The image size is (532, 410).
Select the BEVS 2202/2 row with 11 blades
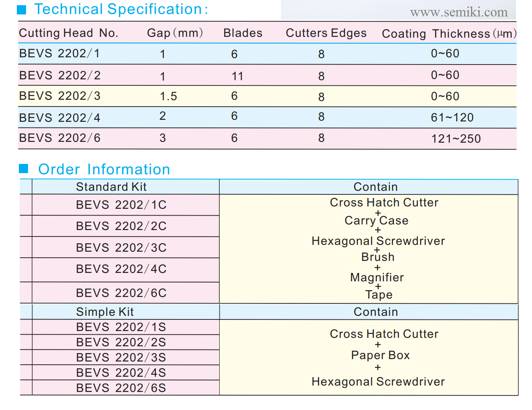tap(267, 75)
